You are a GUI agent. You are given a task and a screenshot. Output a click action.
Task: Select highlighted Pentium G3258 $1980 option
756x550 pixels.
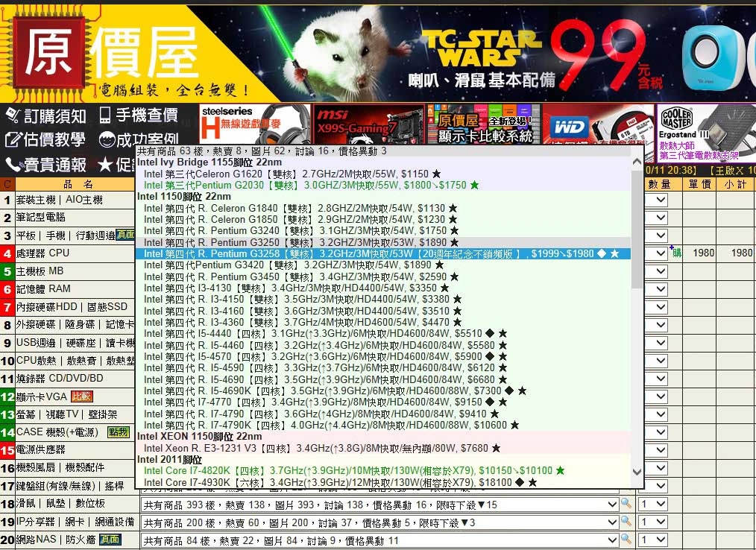pos(382,253)
